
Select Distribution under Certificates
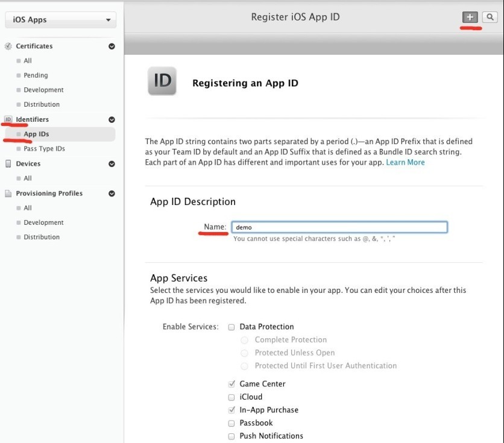click(x=42, y=104)
